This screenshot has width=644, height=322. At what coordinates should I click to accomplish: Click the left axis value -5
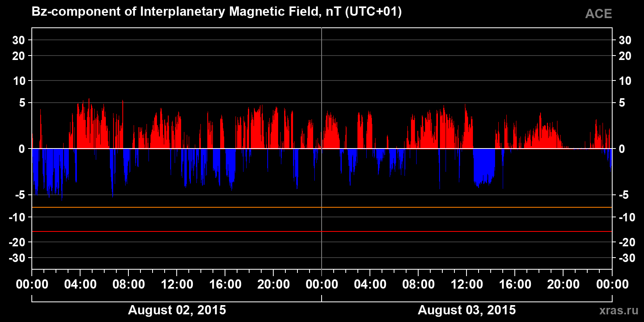click(20, 195)
